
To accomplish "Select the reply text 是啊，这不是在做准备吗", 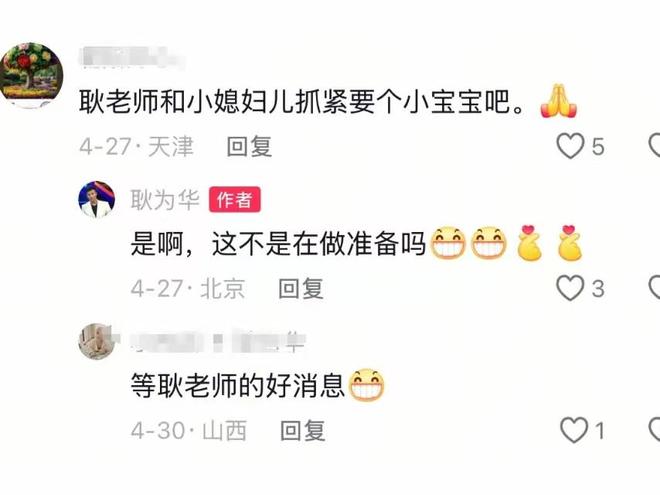I will point(279,243).
